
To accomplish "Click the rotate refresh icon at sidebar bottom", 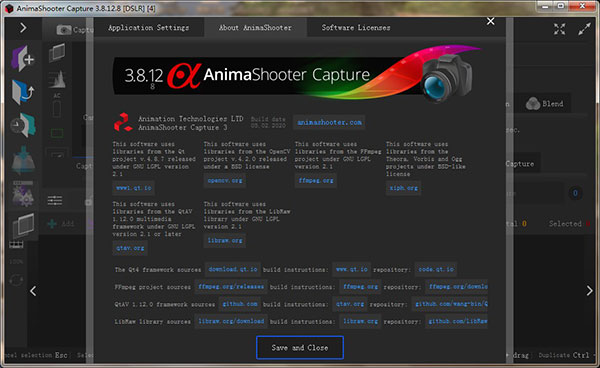I will click(16, 280).
